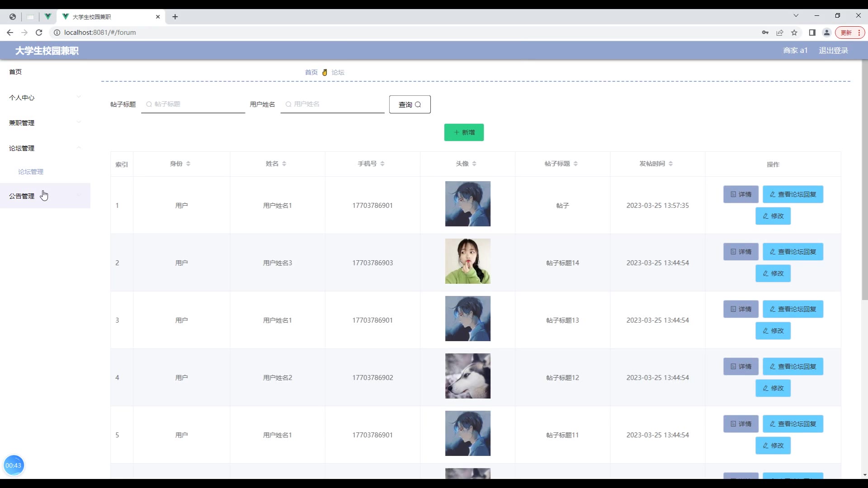Image resolution: width=868 pixels, height=488 pixels.
Task: Toggle the browser side panel icon
Action: [x=812, y=33]
